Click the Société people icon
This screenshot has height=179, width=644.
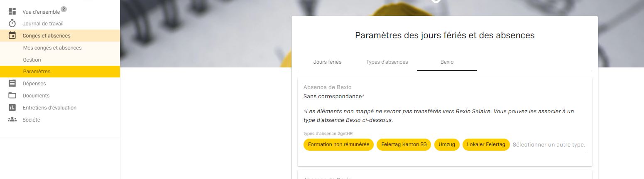pyautogui.click(x=12, y=119)
